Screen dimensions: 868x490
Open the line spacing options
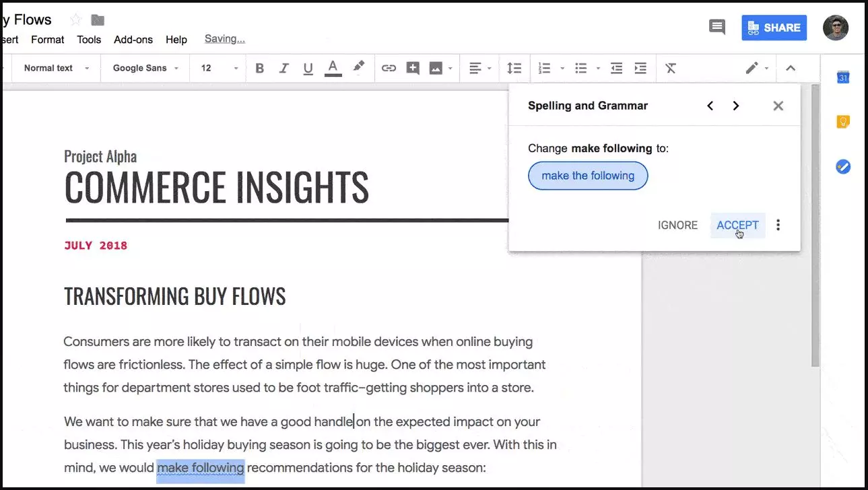(514, 68)
